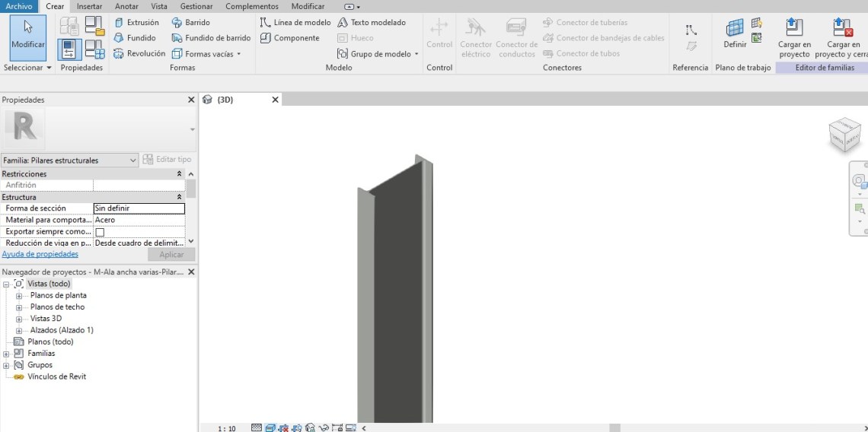868x432 pixels.
Task: Select the Barrido sweep tool
Action: click(x=190, y=23)
